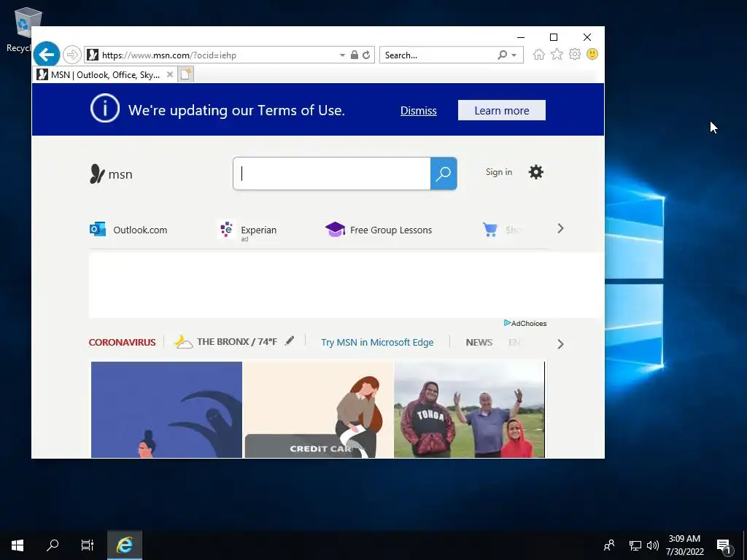Open the clock showing 3:09 AM
747x560 pixels.
[x=684, y=545]
